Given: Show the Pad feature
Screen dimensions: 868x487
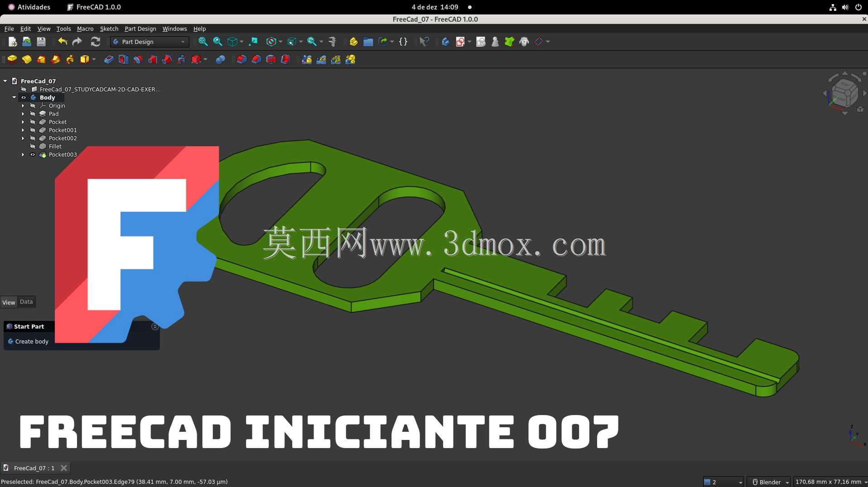Looking at the screenshot, I should 33,114.
